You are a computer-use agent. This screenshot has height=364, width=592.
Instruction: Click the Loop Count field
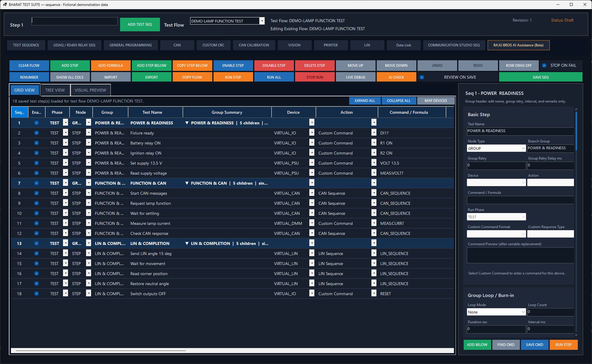[551, 312]
